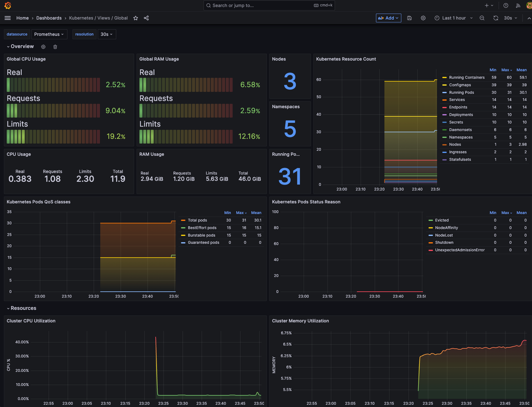Save the dashboard with disk icon
Image resolution: width=532 pixels, height=407 pixels.
tap(409, 18)
